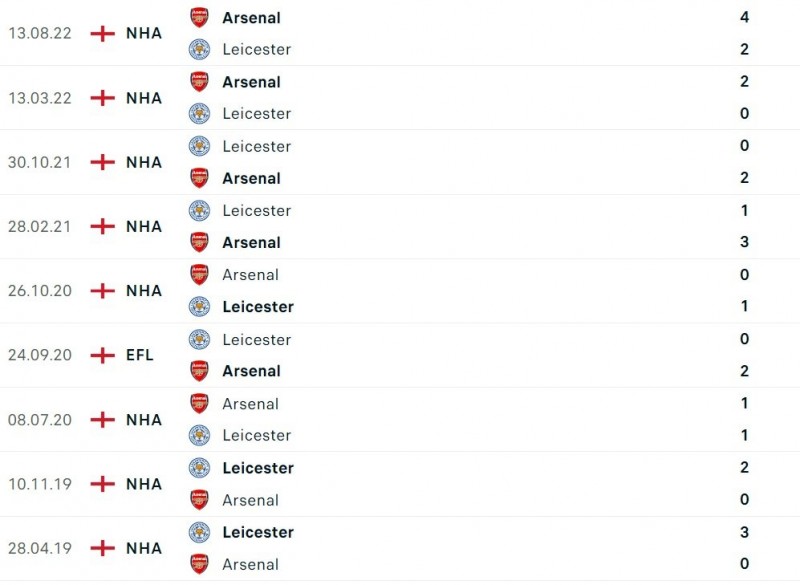Click Arsenal crest in 24.09.20 EFL match

click(x=200, y=371)
